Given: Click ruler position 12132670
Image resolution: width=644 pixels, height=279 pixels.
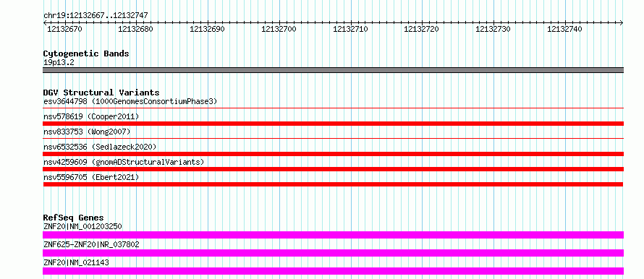Looking at the screenshot, I should click(64, 29).
